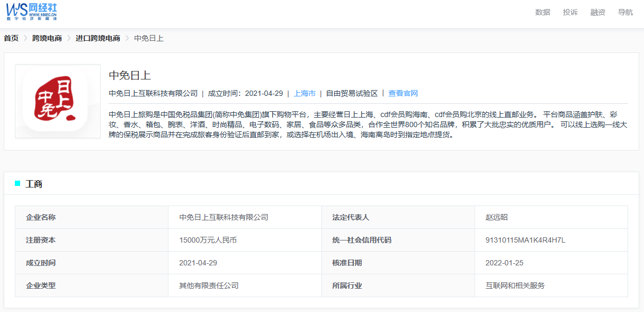
Task: View the 中免日上 red seal logo image
Action: (58, 101)
